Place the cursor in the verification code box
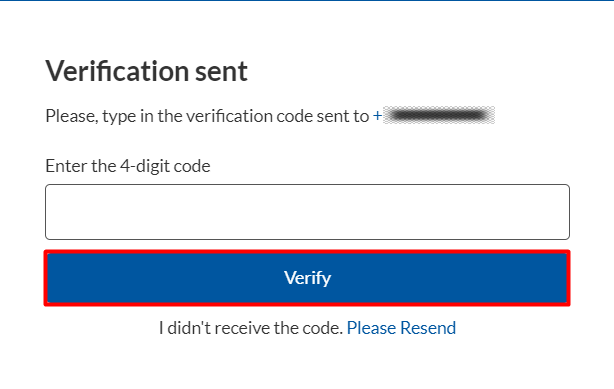614x389 pixels. coord(307,212)
